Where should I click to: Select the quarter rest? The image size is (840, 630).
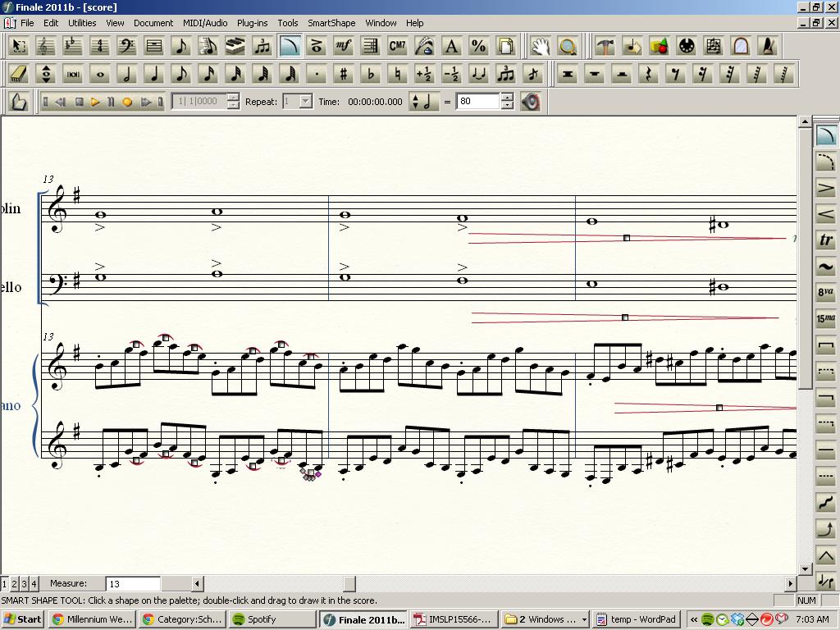tap(649, 74)
